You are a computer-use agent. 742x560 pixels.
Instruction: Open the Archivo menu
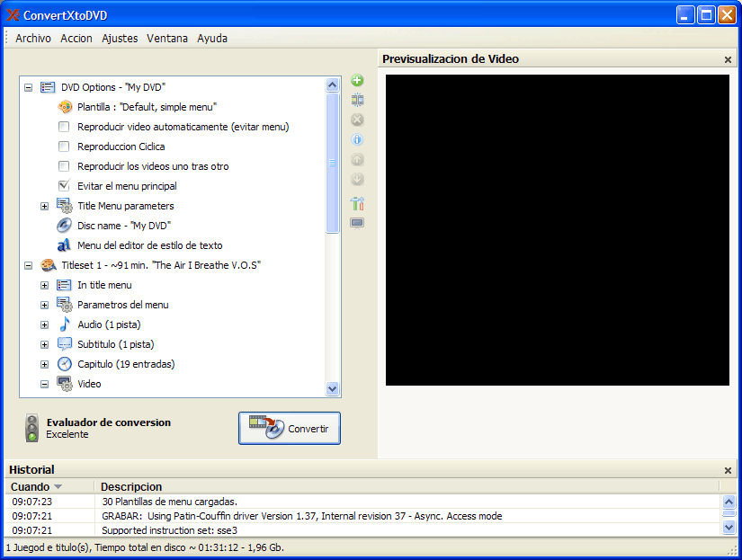[x=33, y=39]
